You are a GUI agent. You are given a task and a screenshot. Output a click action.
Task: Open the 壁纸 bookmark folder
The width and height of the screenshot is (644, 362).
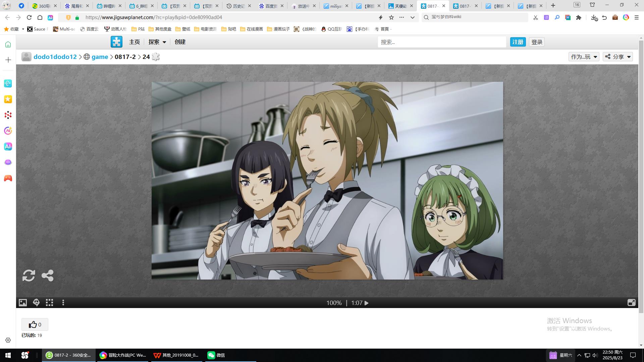tap(183, 29)
